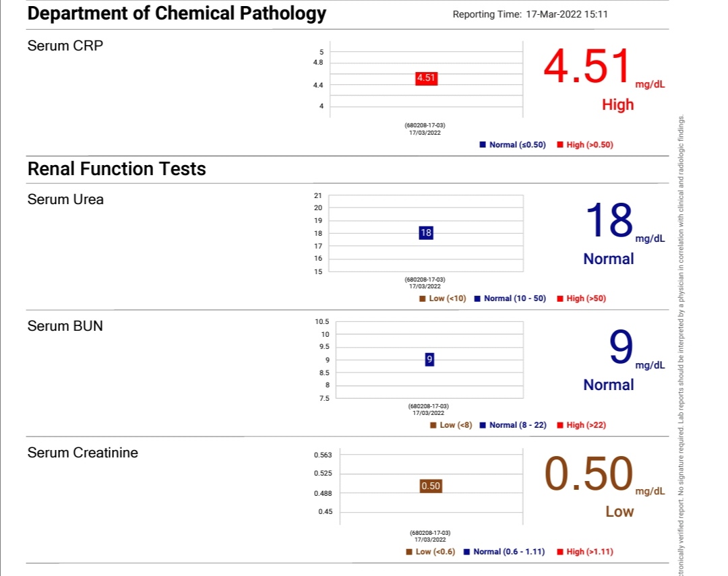Screen dimensions: 728x576
Task: Click Normal (8 - 22) legend entry
Action: coord(513,425)
